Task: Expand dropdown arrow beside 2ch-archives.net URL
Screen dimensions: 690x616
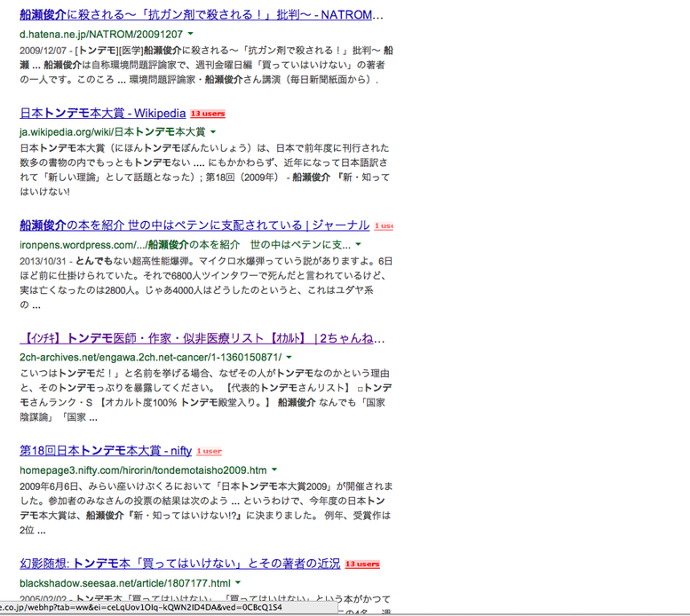Action: coord(289,357)
